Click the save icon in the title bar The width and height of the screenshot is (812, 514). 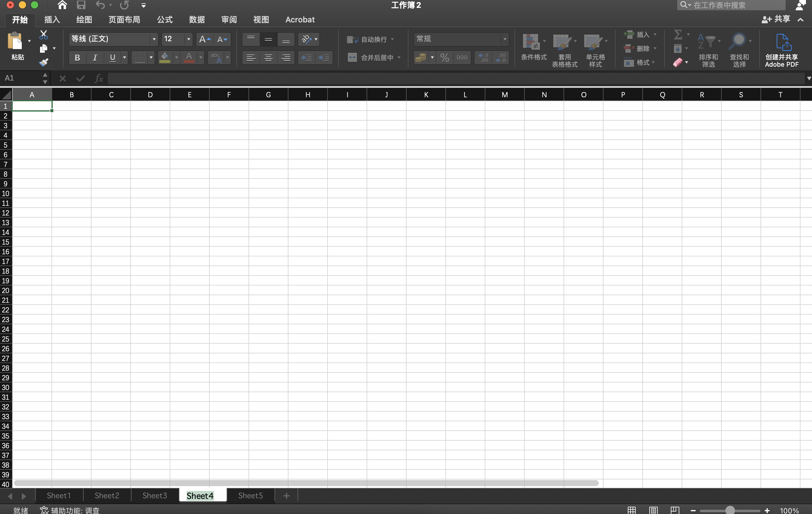(81, 5)
